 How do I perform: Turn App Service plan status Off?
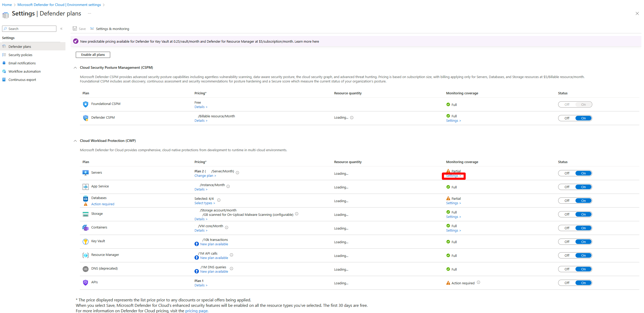click(567, 187)
